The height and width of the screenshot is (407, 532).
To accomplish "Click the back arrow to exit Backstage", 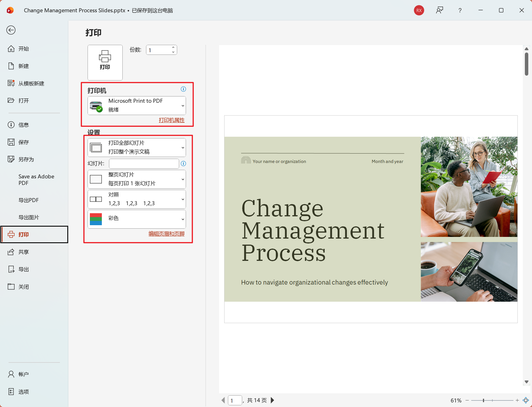I will click(11, 30).
